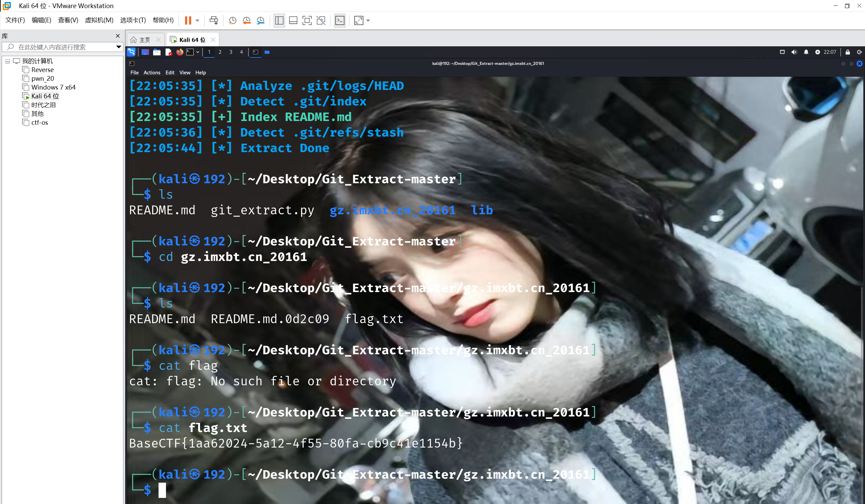This screenshot has height=504, width=865.
Task: Open the text editor icon in Kali panel
Action: 168,52
